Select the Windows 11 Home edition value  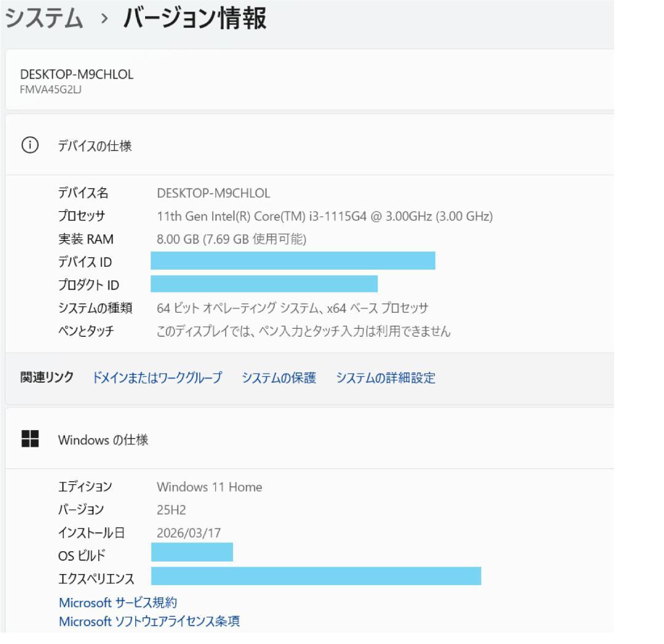coord(210,487)
